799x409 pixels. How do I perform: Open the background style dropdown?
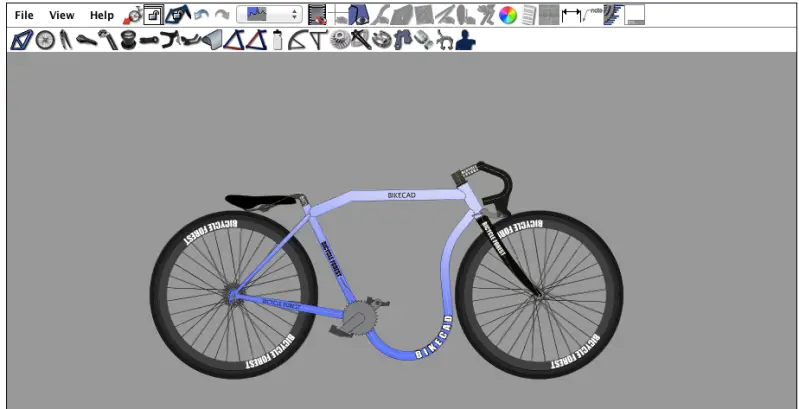point(270,15)
